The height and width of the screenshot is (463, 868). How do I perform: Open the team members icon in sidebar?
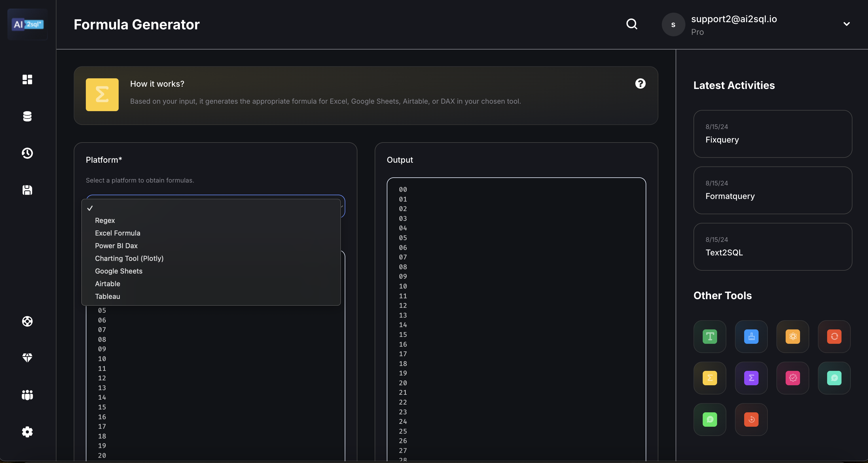tap(27, 394)
